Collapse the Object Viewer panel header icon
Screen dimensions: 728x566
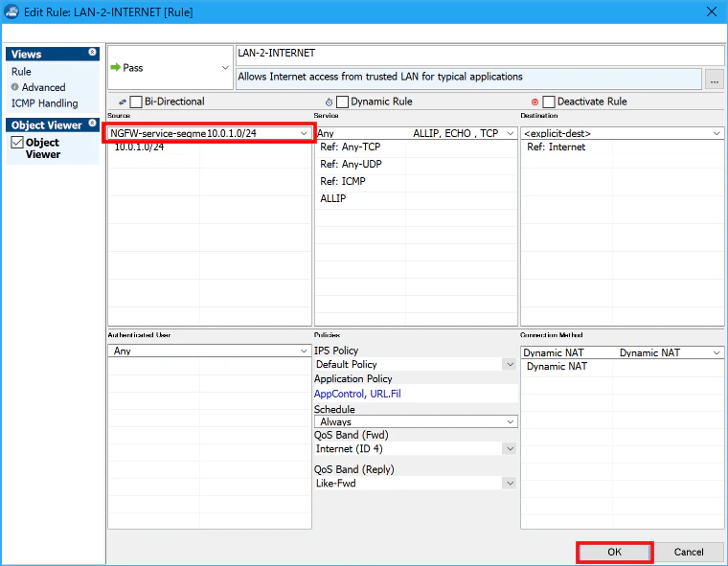tap(92, 124)
